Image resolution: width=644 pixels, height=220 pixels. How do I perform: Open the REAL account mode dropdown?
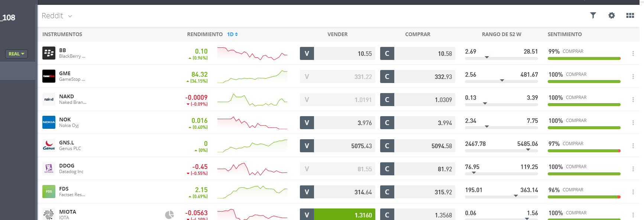(16, 54)
